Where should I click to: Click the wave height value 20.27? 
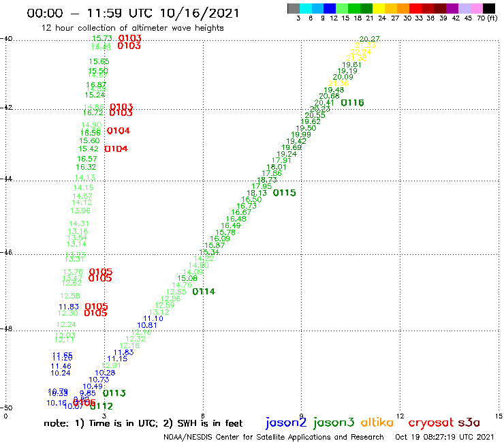[x=369, y=39]
